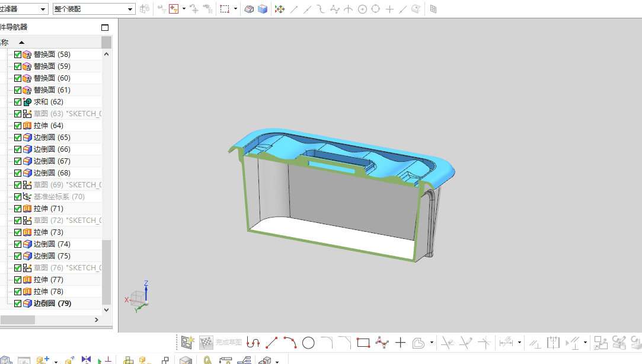Select the 边倒圆 (79) feature
The width and height of the screenshot is (642, 364).
tap(52, 304)
